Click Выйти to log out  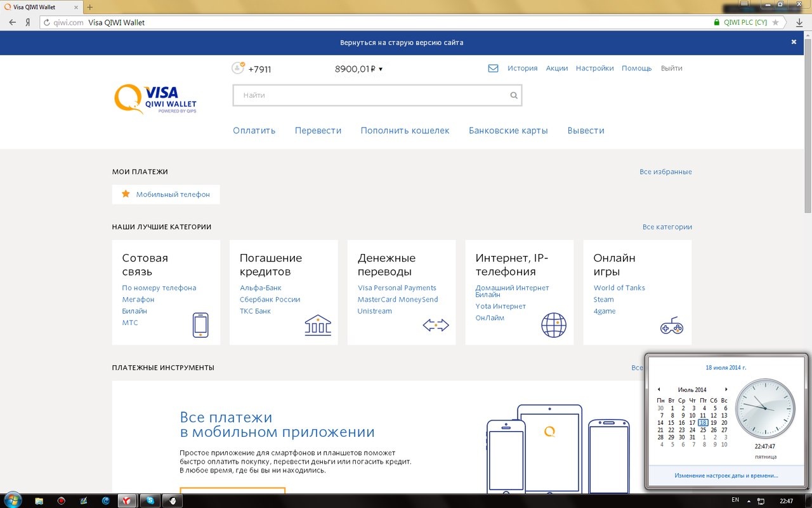(x=671, y=68)
